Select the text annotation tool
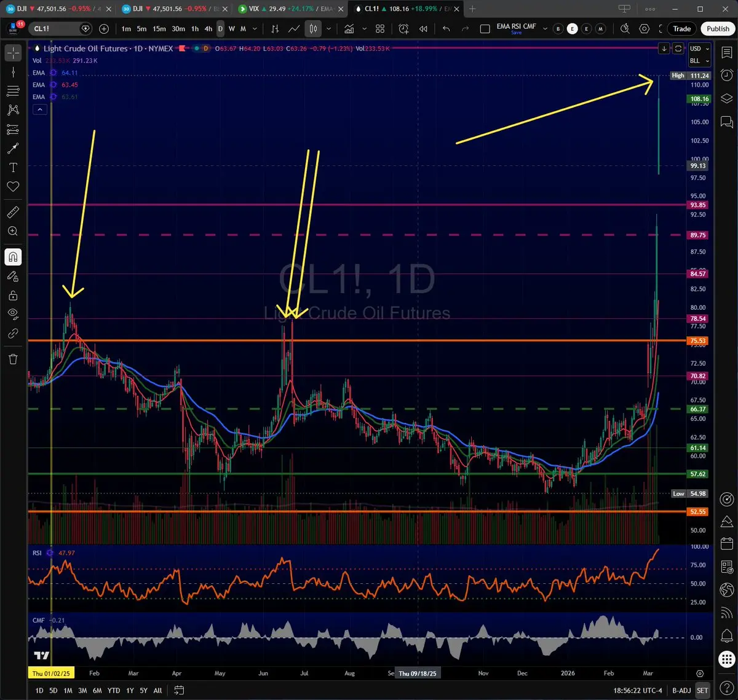Viewport: 738px width, 700px height. (x=13, y=167)
